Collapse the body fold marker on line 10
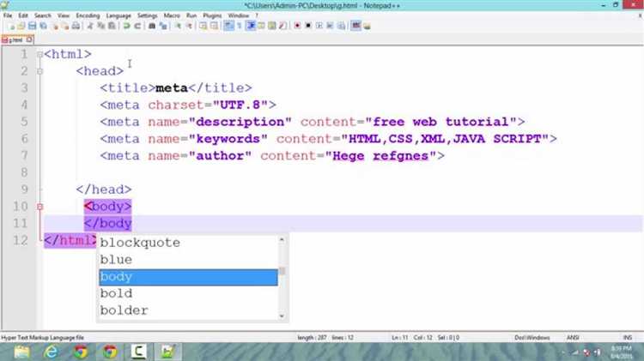 coord(39,207)
